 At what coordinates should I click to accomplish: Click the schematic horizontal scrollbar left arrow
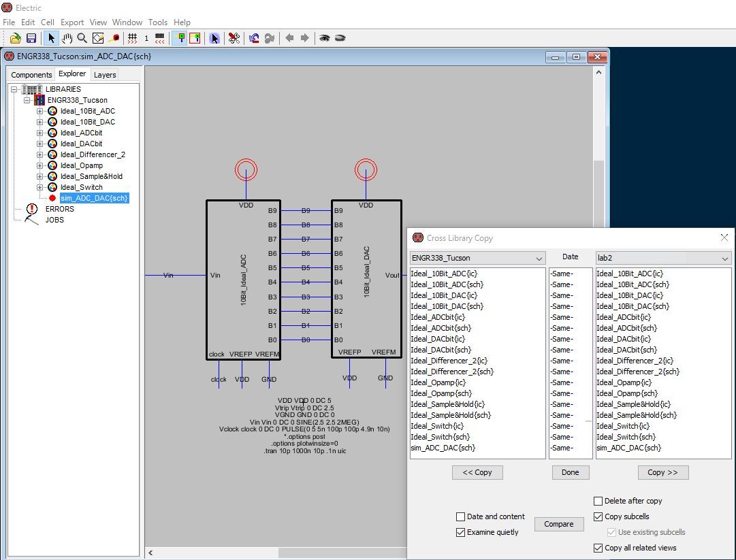pos(150,553)
